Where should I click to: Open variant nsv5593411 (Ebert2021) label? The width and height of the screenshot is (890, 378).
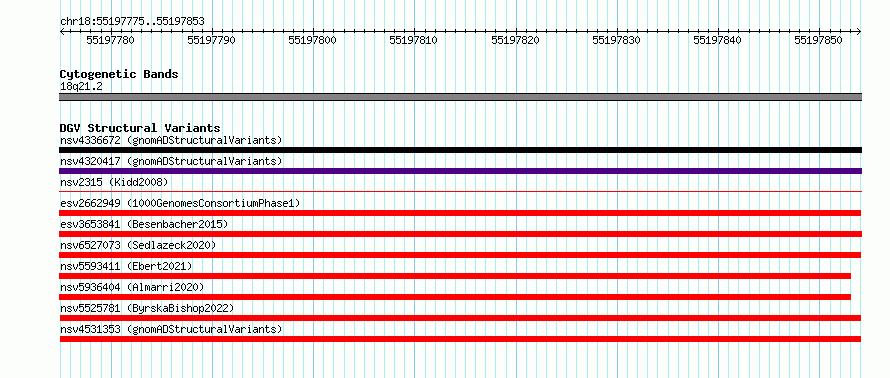point(126,266)
